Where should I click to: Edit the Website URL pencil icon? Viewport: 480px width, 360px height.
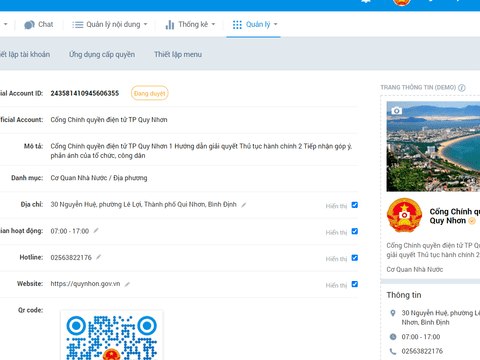click(127, 284)
